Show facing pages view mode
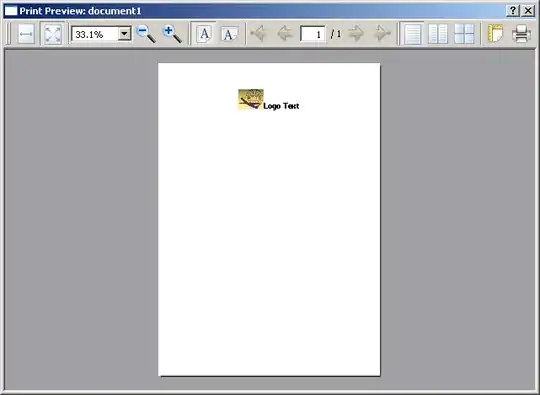Viewport: 540px width, 395px height. pyautogui.click(x=438, y=34)
